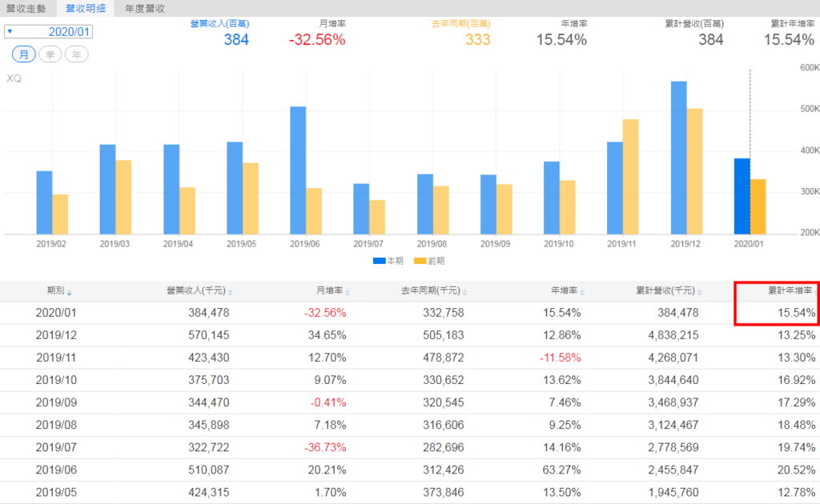The height and width of the screenshot is (504, 820).
Task: Select the orange 2020/01 bar in chart
Action: 758,207
